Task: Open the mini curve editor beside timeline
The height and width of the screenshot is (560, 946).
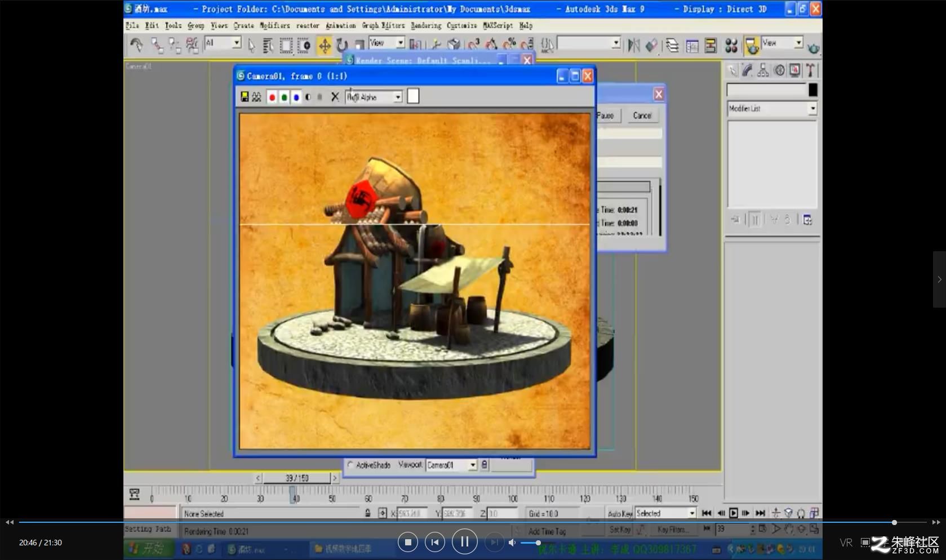Action: click(x=134, y=494)
